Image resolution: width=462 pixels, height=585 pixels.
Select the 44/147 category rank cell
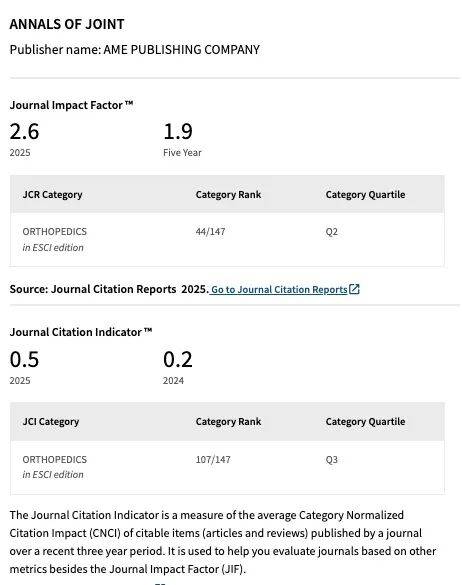pos(210,232)
